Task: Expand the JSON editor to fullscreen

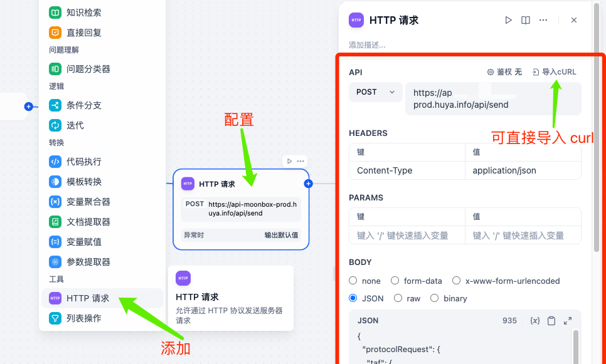Action: coord(568,321)
